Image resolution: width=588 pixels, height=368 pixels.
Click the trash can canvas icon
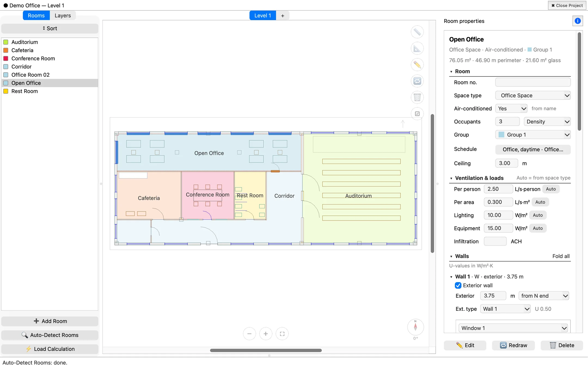point(417,97)
